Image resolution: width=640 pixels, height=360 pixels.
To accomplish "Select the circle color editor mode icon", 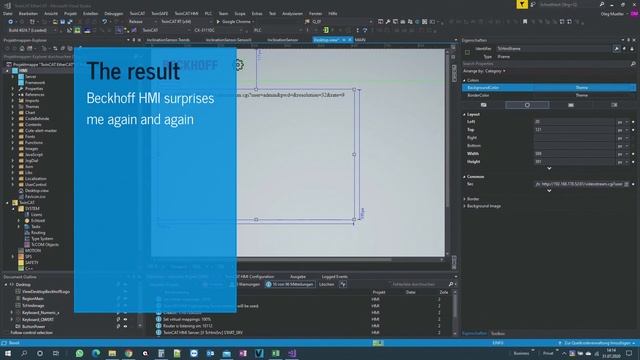I will 527,105.
